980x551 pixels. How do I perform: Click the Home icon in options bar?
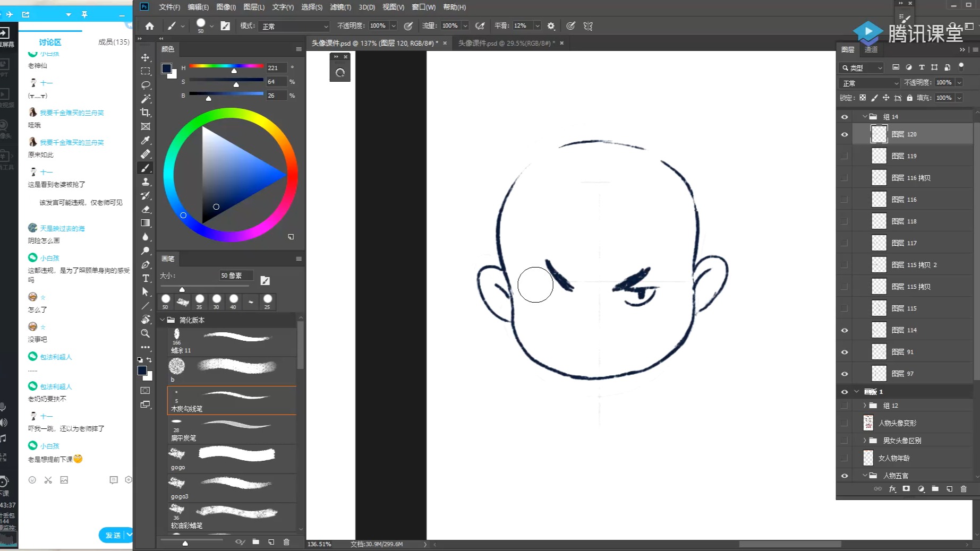pyautogui.click(x=149, y=26)
